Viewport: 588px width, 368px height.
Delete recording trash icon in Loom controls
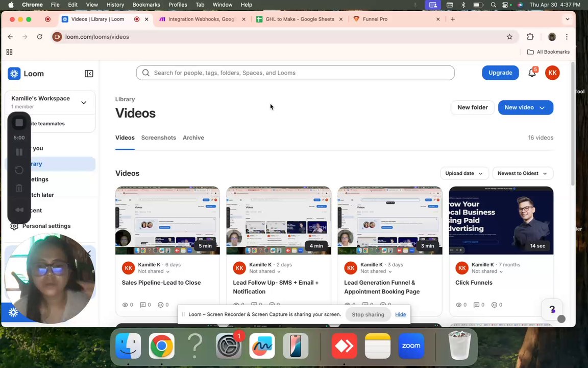[19, 189]
